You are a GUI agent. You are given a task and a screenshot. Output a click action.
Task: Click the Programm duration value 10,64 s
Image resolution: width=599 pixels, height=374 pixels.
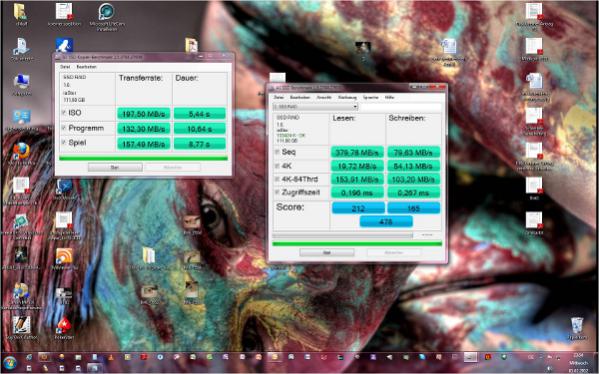click(x=200, y=129)
